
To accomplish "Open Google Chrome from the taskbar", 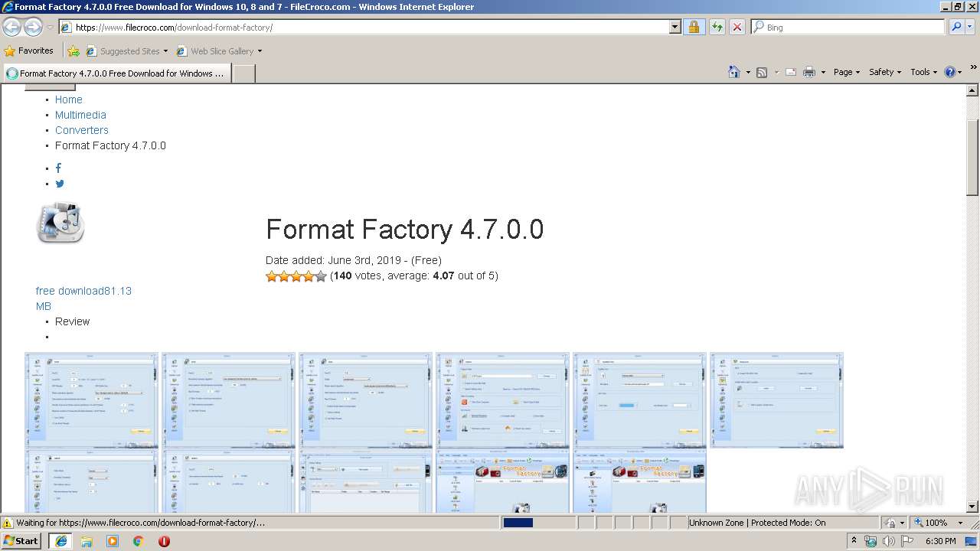I will [x=139, y=541].
